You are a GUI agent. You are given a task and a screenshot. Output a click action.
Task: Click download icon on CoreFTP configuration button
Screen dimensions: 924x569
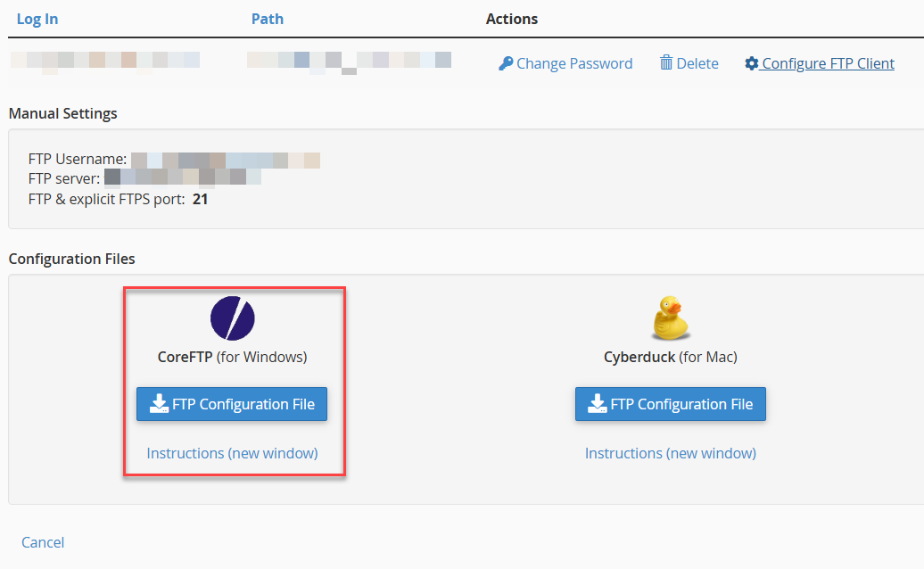pyautogui.click(x=159, y=404)
